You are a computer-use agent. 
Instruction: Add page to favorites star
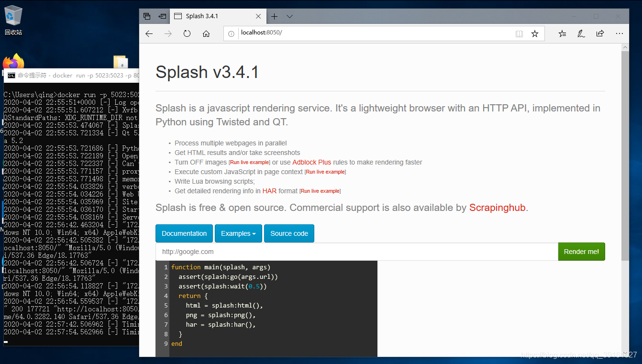(x=535, y=34)
